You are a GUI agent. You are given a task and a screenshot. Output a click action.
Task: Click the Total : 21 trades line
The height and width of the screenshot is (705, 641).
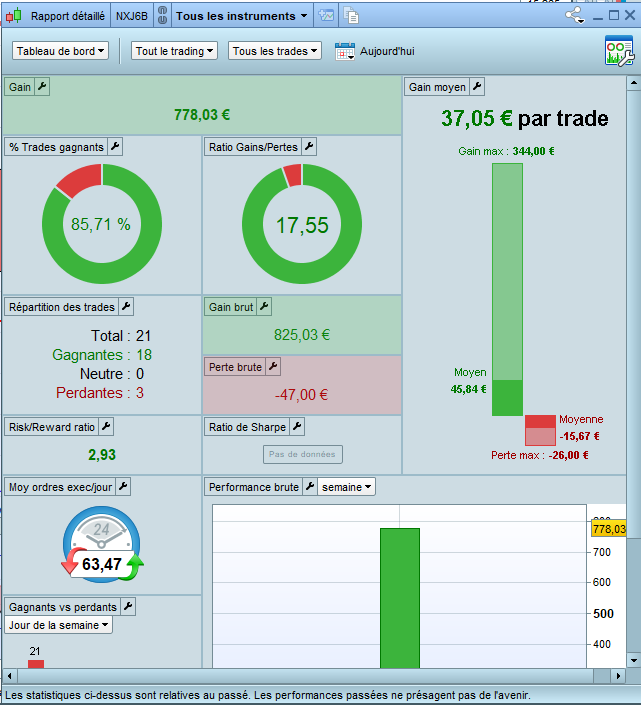tap(121, 335)
